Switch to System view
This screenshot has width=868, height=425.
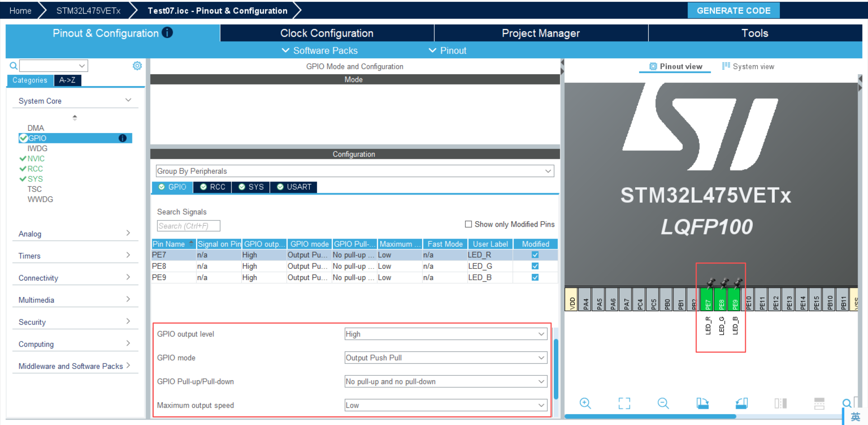(748, 66)
